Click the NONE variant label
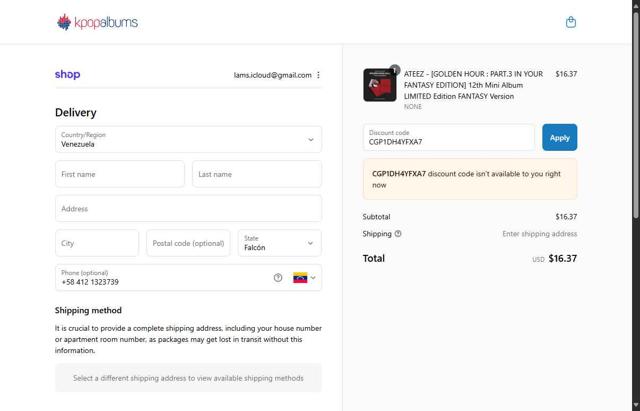Screen dimensions: 640x411 point(413,107)
